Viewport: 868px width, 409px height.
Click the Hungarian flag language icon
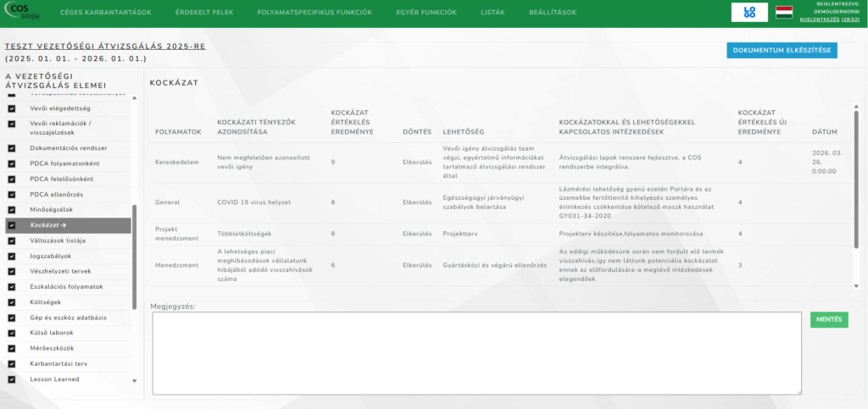783,13
